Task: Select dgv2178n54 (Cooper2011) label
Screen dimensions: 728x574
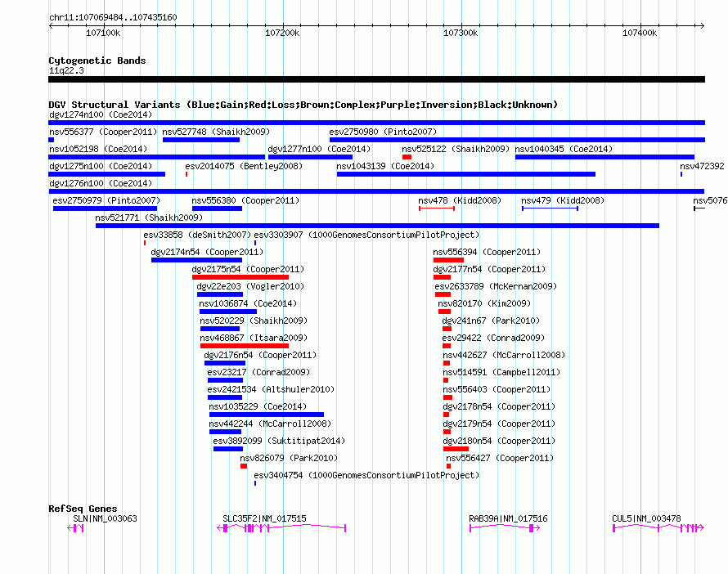Action: [499, 406]
